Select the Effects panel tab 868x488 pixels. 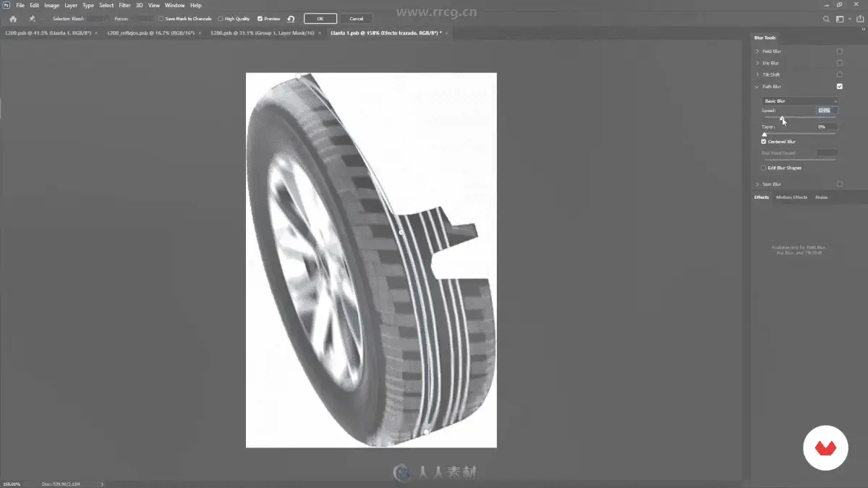tap(762, 197)
